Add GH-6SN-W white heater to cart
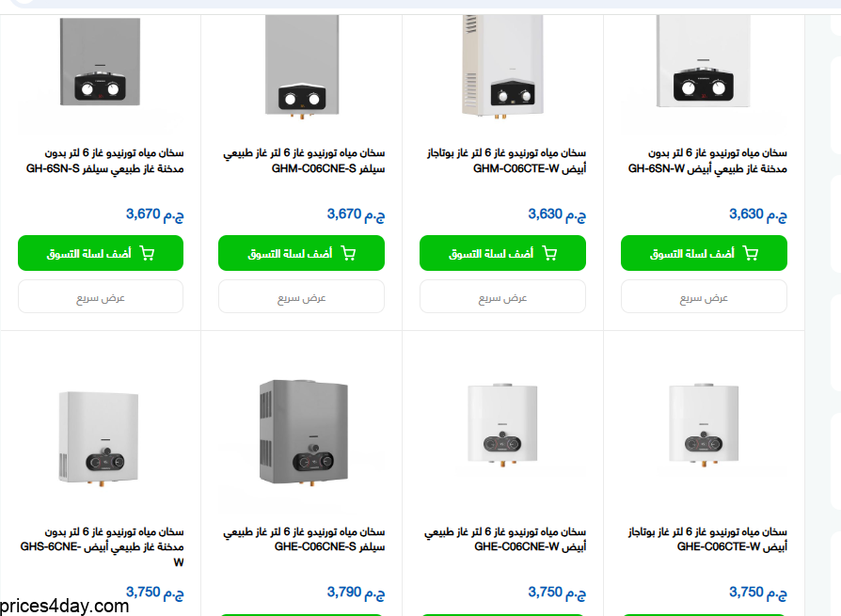Viewport: 841px width, 616px height. pyautogui.click(x=704, y=253)
